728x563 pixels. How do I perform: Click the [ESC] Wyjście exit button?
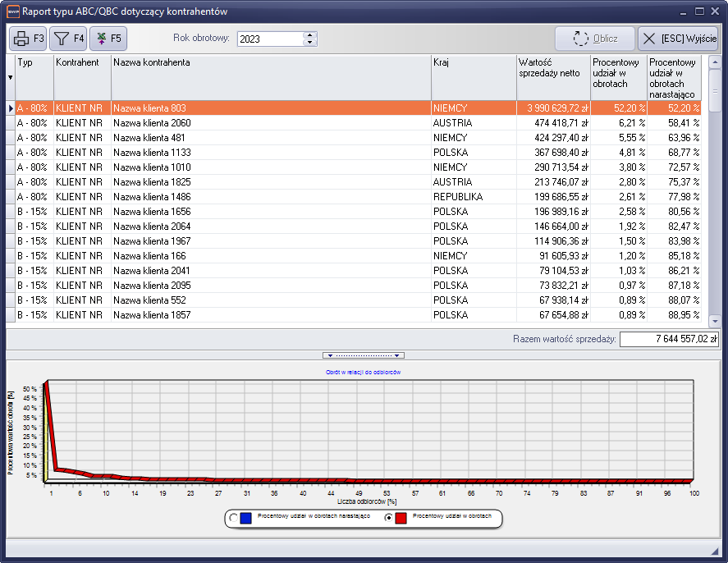tap(677, 39)
